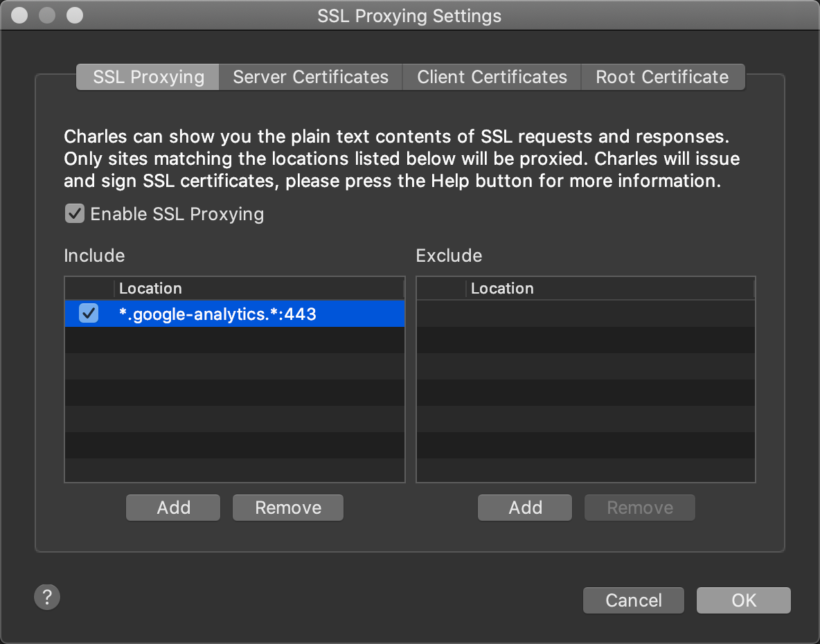The width and height of the screenshot is (820, 644).
Task: Click the disabled Exclude Remove button
Action: (x=639, y=507)
